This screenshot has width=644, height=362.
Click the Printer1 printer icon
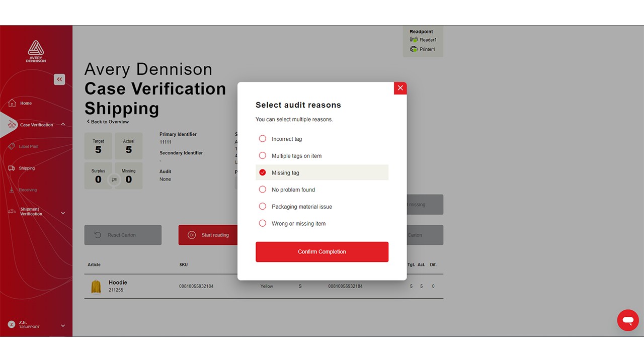[x=414, y=49]
